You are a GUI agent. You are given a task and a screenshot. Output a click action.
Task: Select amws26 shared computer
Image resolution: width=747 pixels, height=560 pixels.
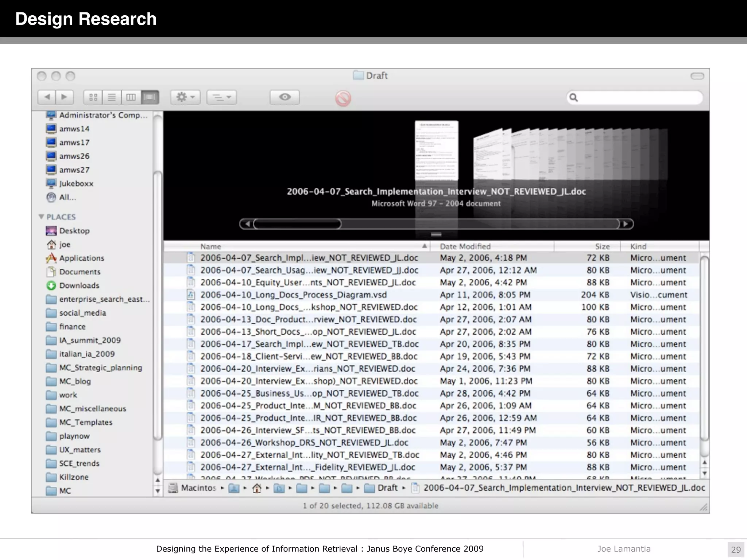coord(68,156)
